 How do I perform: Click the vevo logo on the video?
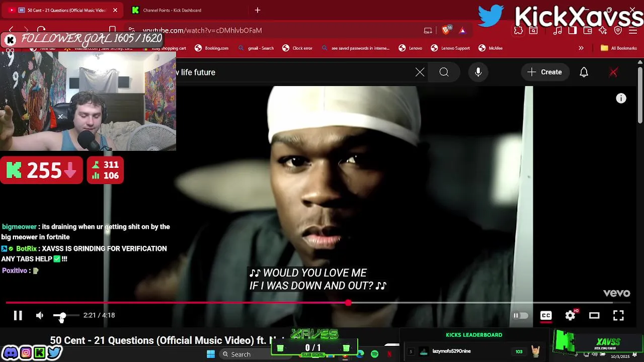point(617,293)
